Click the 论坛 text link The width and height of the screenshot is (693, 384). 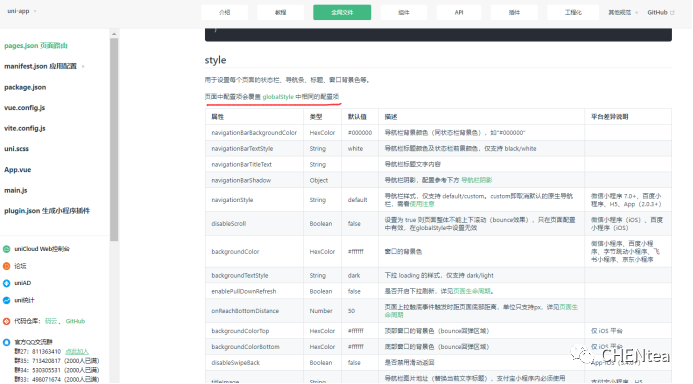click(x=20, y=266)
